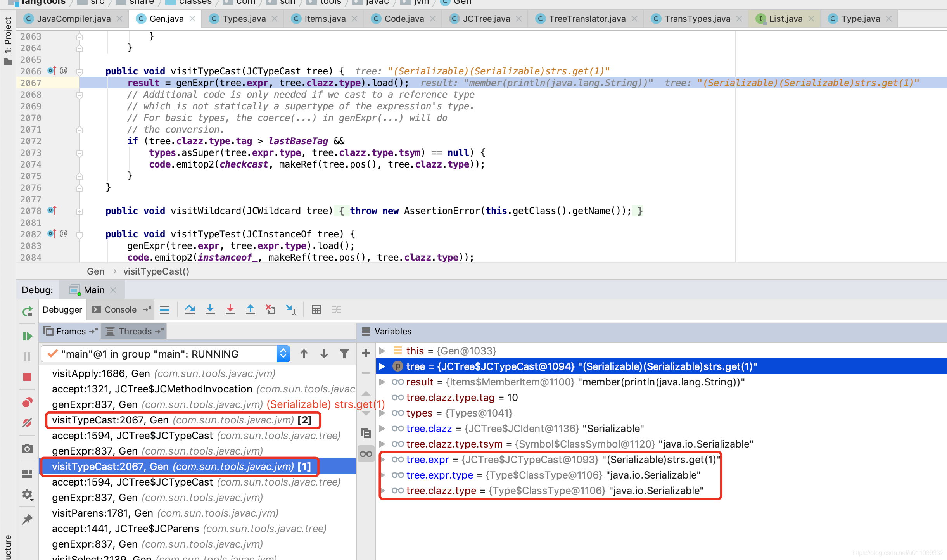The height and width of the screenshot is (560, 947).
Task: Select the previous frame up arrow
Action: (x=304, y=354)
